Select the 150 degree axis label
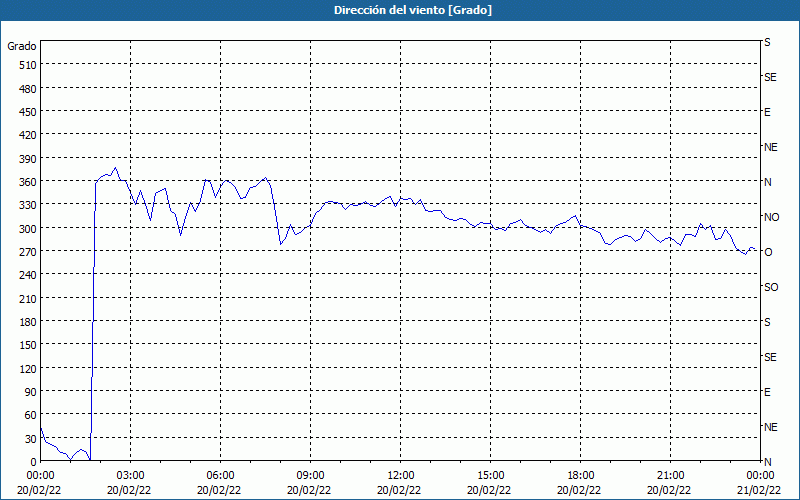 point(28,345)
